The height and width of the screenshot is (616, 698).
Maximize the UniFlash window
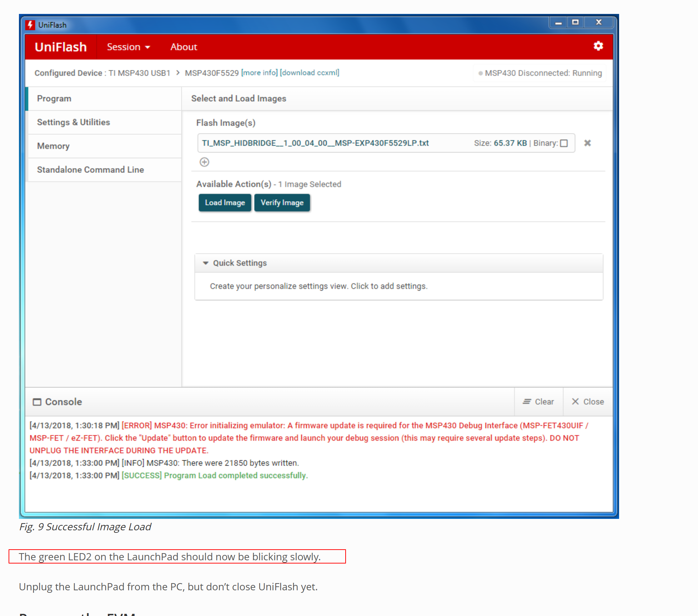pos(575,22)
